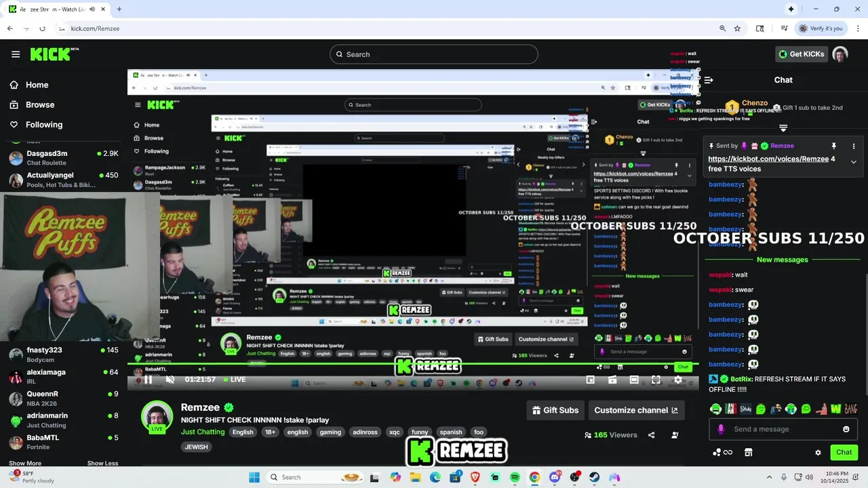Click the New messages divider in chat
This screenshot has height=488, width=868.
pos(783,260)
